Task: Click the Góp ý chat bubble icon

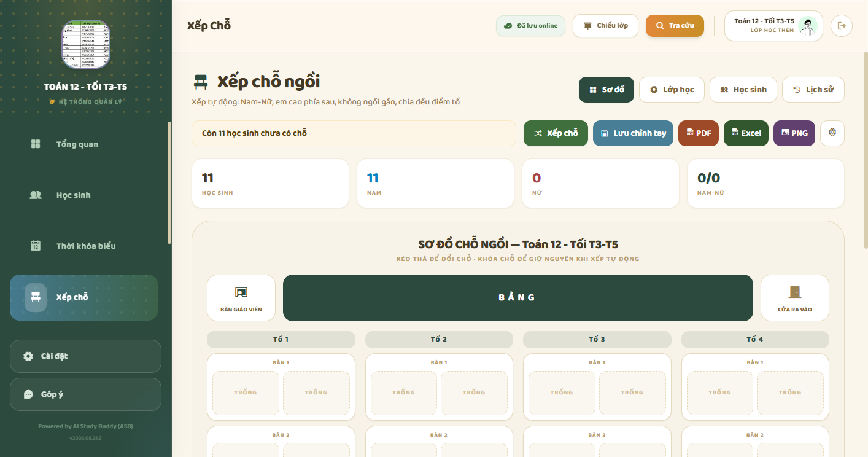Action: coord(28,394)
